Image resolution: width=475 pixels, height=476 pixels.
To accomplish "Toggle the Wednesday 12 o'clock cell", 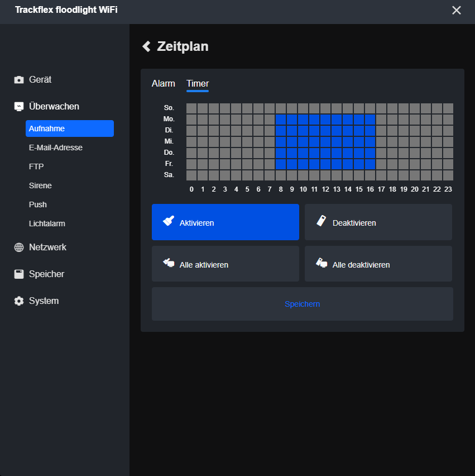I will point(325,142).
